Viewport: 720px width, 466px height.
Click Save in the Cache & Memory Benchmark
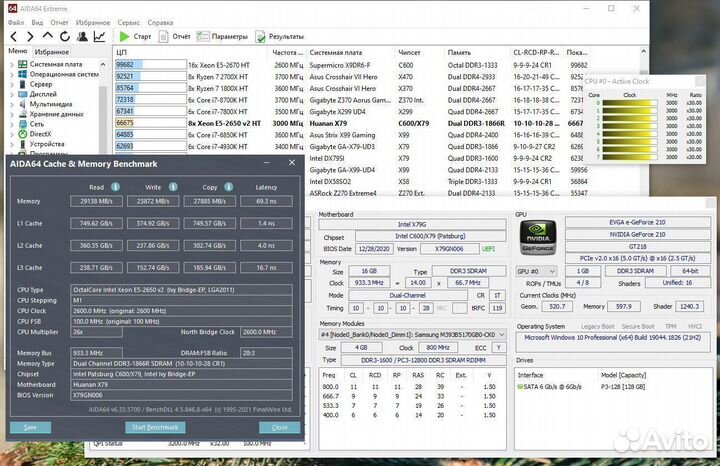pyautogui.click(x=30, y=427)
